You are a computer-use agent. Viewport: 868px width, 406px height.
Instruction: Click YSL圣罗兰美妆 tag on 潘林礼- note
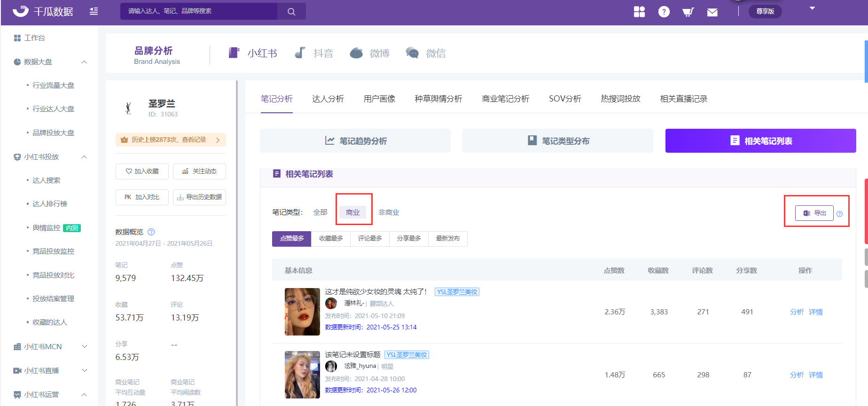[x=457, y=292]
